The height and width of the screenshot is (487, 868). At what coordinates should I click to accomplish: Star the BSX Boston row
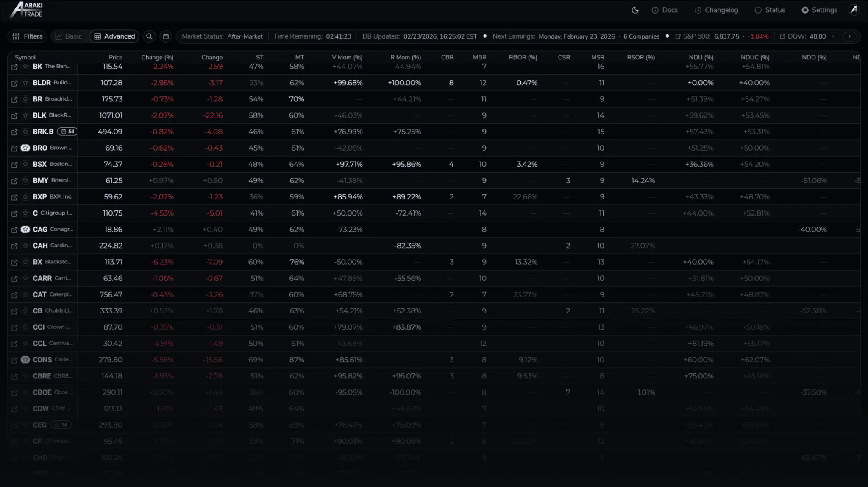[x=25, y=164]
